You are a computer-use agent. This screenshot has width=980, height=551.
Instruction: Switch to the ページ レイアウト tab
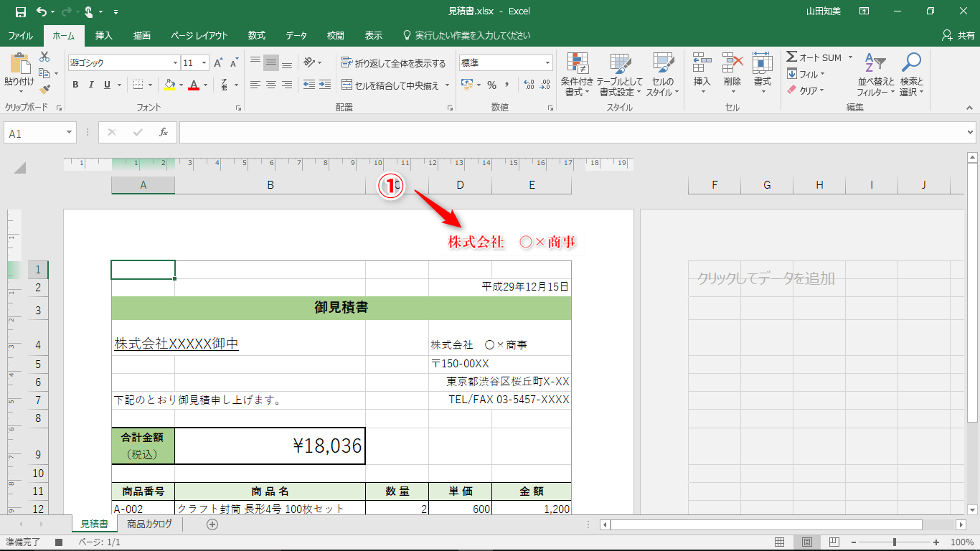point(199,35)
